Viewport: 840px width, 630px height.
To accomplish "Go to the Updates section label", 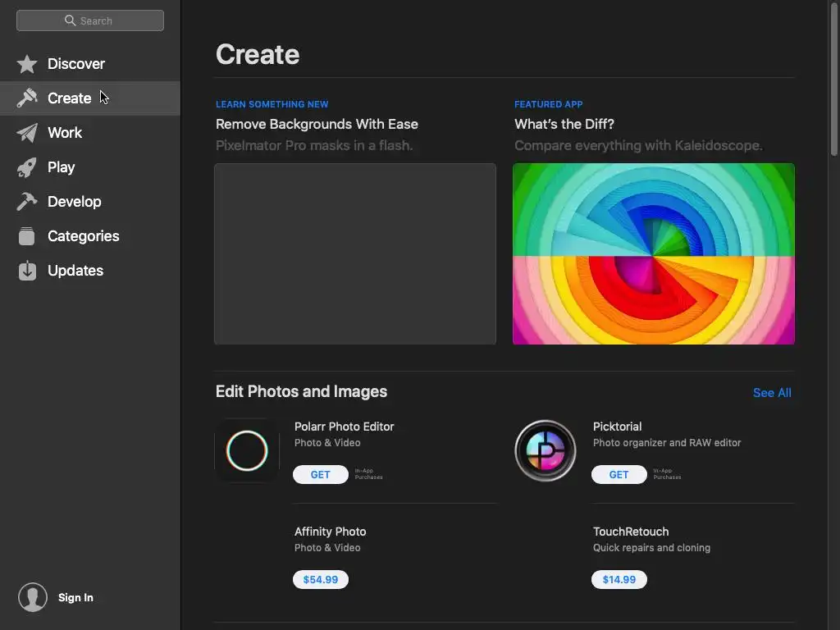I will click(75, 271).
